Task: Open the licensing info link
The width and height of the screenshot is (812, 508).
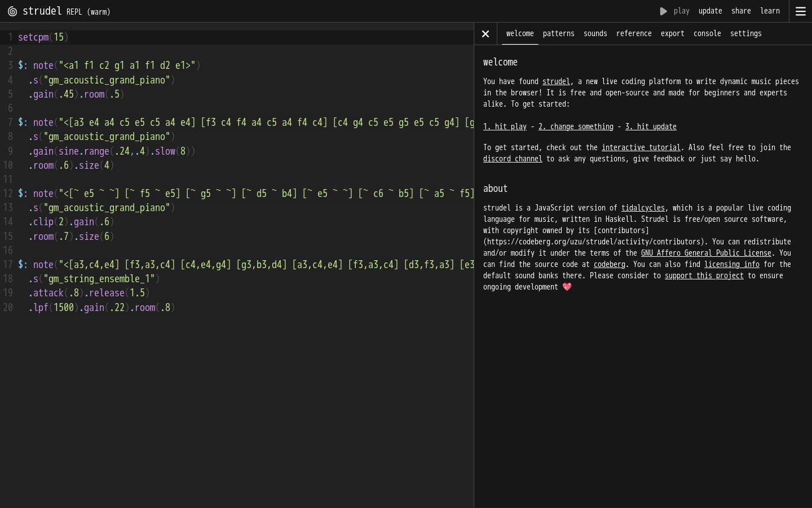Action: point(731,264)
